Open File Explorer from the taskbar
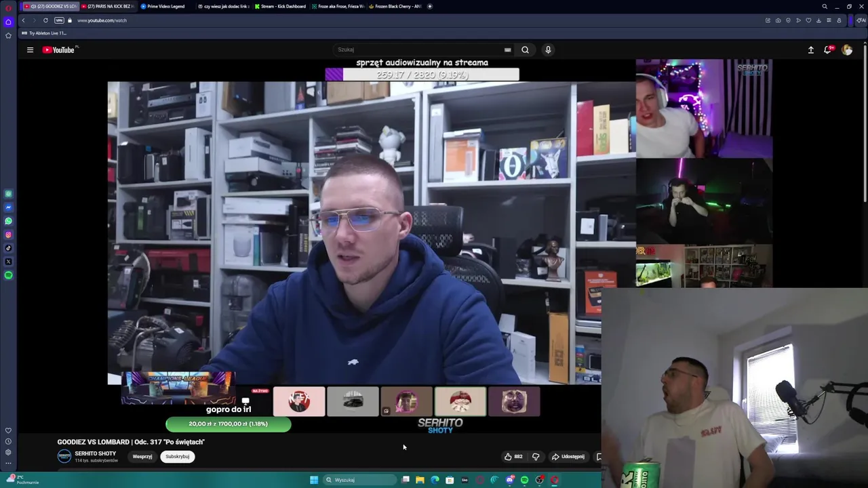This screenshot has width=868, height=488. (420, 480)
